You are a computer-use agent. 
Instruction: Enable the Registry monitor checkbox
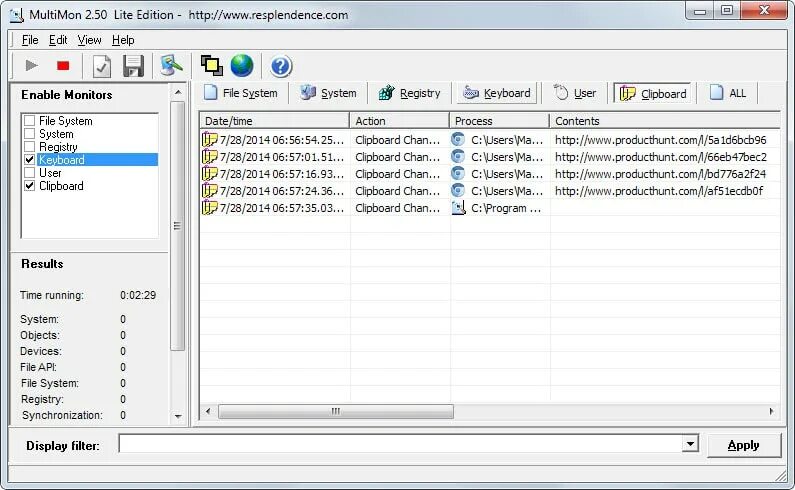(x=30, y=147)
